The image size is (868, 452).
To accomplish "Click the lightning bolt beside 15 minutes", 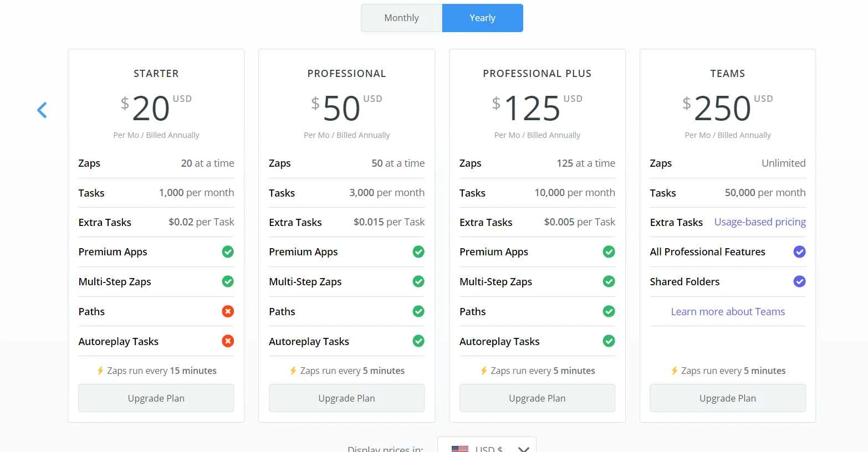I will pos(100,371).
